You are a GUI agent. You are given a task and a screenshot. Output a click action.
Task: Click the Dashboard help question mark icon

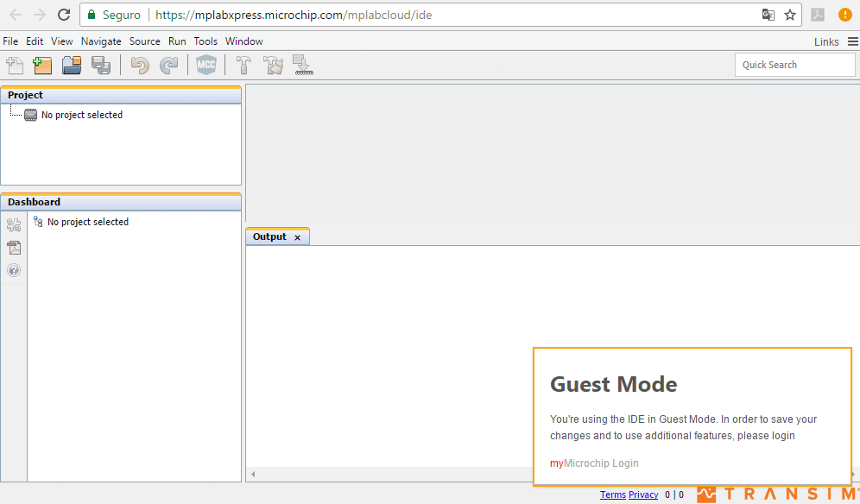coord(14,271)
